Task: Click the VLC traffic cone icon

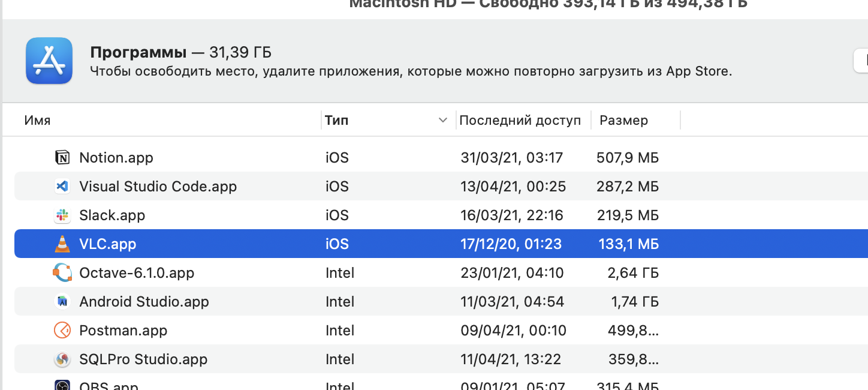Action: pyautogui.click(x=62, y=244)
